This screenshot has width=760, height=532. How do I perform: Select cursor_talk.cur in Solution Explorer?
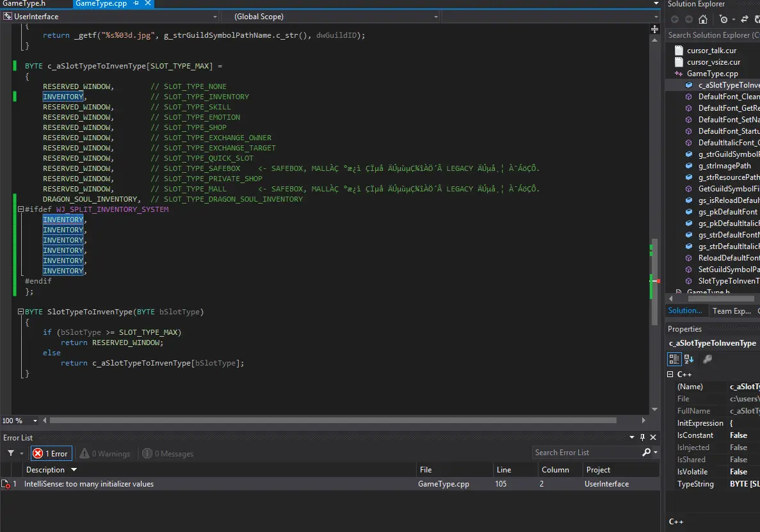tap(711, 51)
